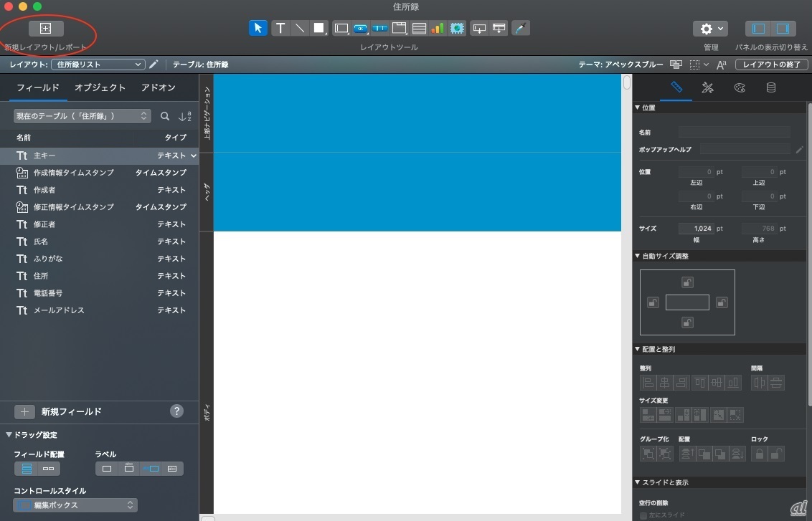This screenshot has width=812, height=521.
Task: Toggle the top anchor lock in autosizing
Action: [687, 282]
